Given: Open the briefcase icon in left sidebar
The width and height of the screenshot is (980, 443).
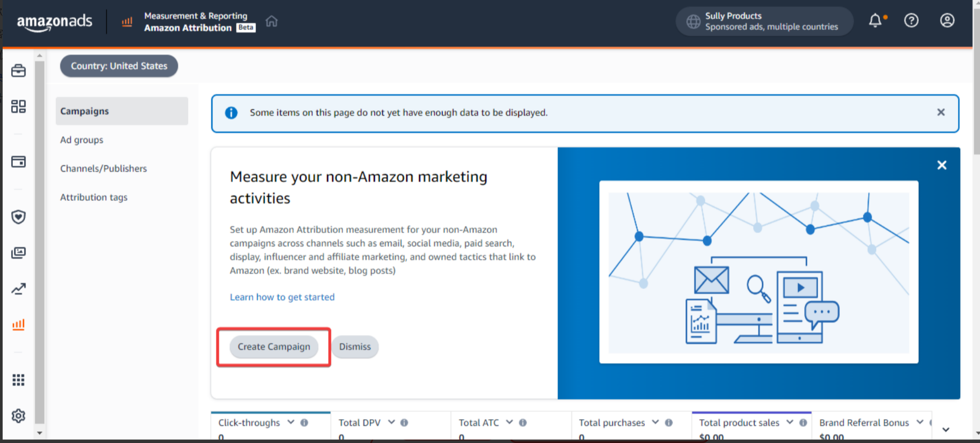Looking at the screenshot, I should tap(19, 70).
